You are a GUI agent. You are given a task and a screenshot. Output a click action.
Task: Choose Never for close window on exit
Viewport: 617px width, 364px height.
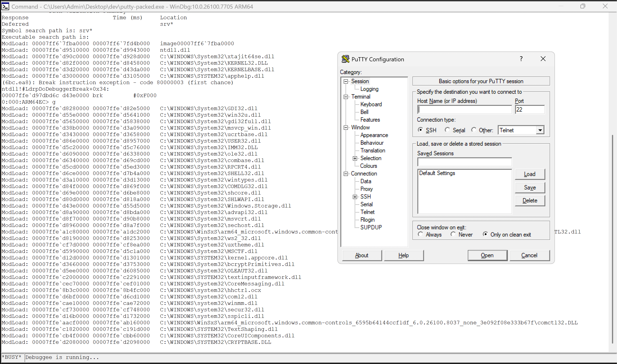point(453,234)
